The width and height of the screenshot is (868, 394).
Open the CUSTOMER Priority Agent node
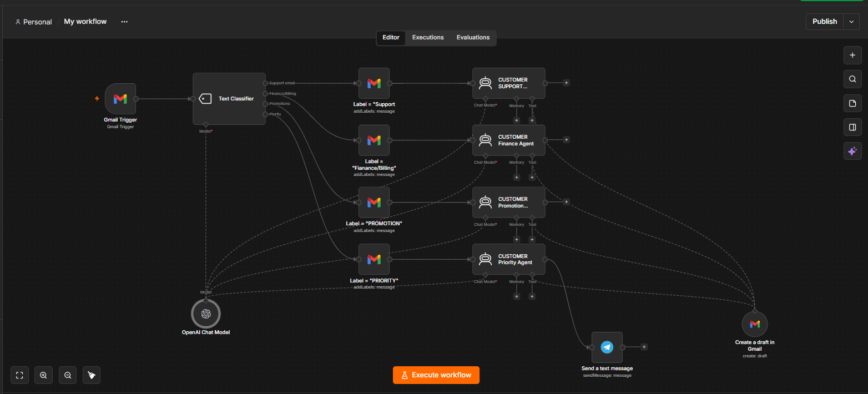[x=509, y=259]
